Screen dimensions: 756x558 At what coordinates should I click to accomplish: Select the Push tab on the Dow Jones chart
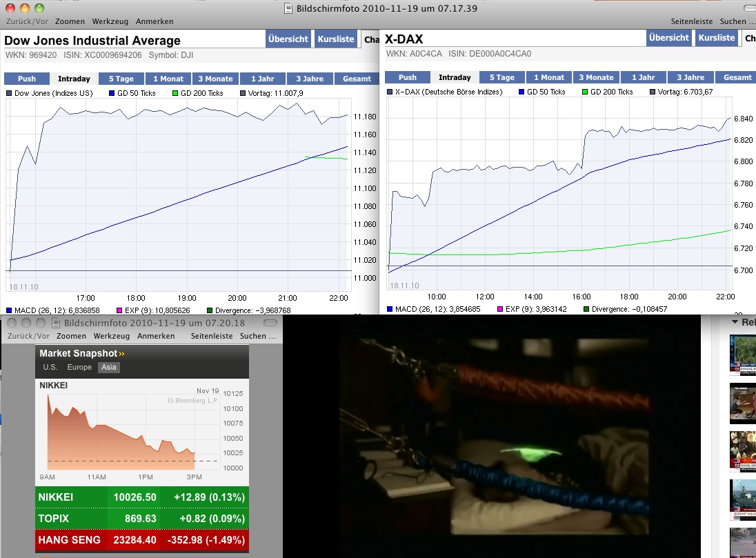[x=27, y=79]
